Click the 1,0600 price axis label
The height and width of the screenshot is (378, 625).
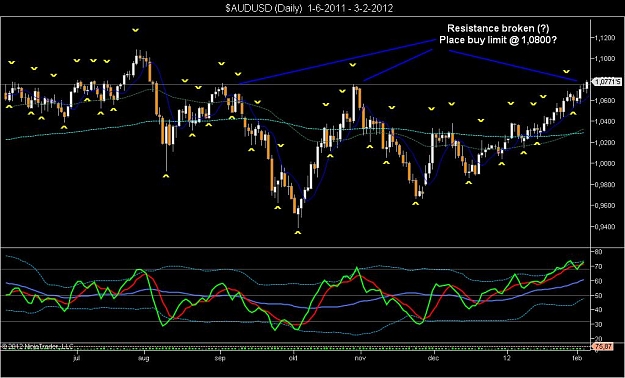tap(605, 100)
